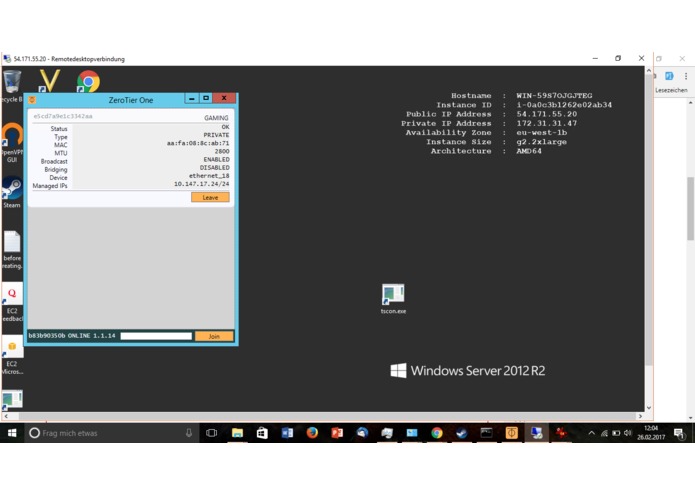This screenshot has height=494, width=695.
Task: Close the ZeroTier One window
Action: pyautogui.click(x=224, y=98)
